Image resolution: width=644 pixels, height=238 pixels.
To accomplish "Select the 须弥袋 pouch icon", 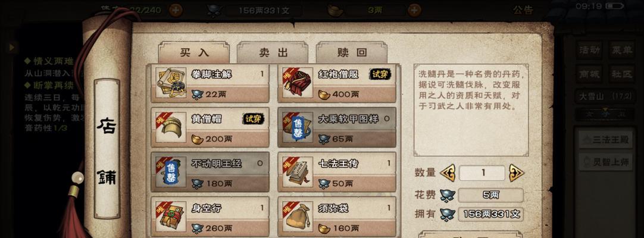I will click(298, 216).
